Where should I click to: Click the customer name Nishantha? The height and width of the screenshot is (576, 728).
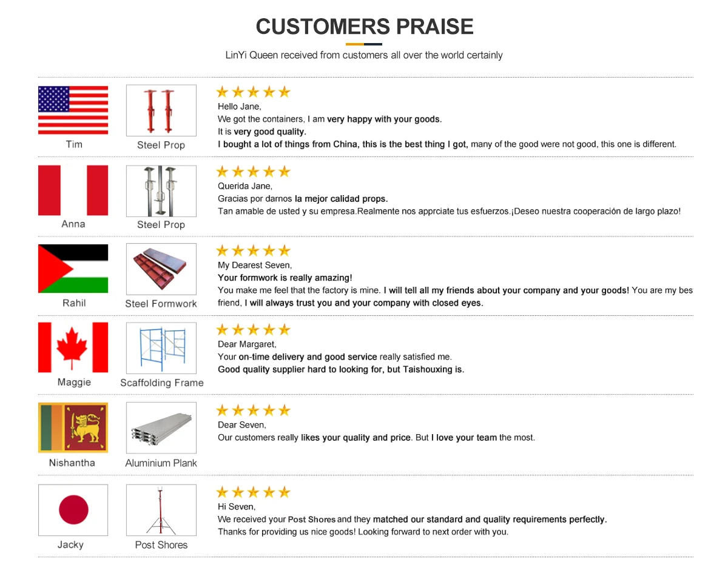72,463
